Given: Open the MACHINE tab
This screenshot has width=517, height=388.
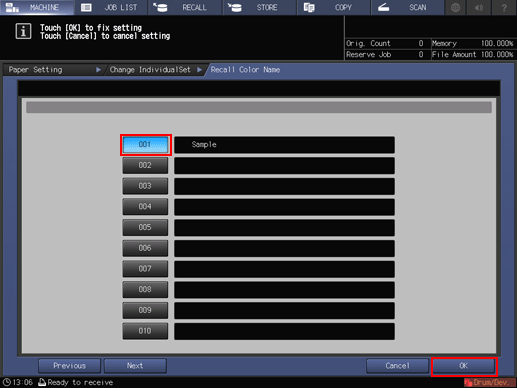Looking at the screenshot, I should (x=37, y=7).
